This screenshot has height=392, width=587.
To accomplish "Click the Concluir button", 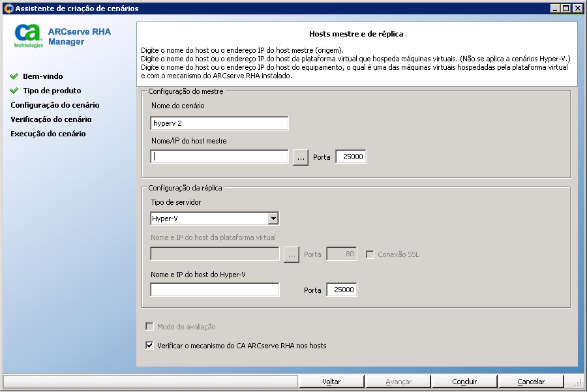I will 464,382.
